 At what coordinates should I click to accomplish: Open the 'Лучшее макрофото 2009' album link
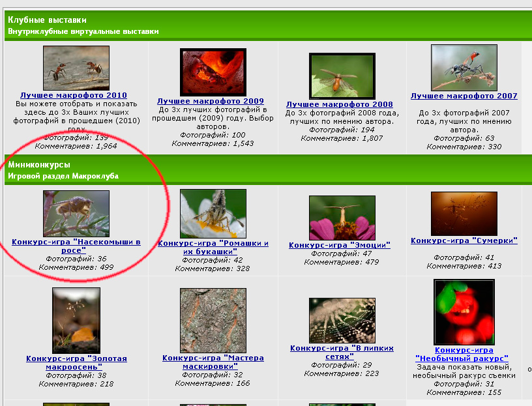coord(211,101)
